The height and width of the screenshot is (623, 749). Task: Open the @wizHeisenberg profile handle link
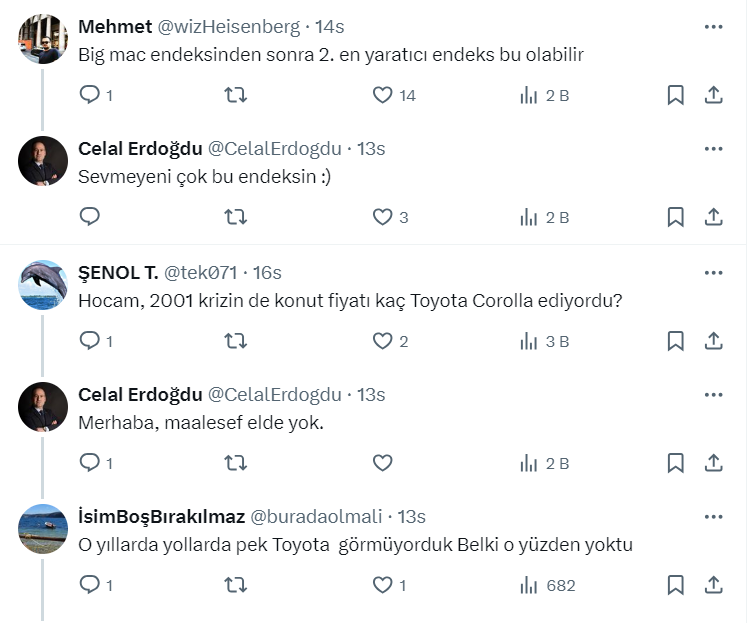coord(229,27)
